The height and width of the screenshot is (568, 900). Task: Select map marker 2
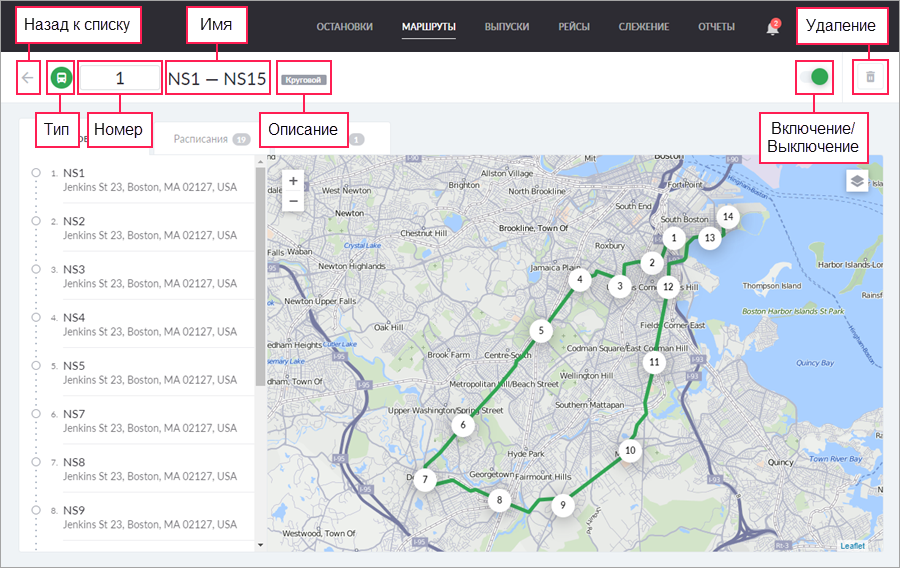click(x=652, y=263)
